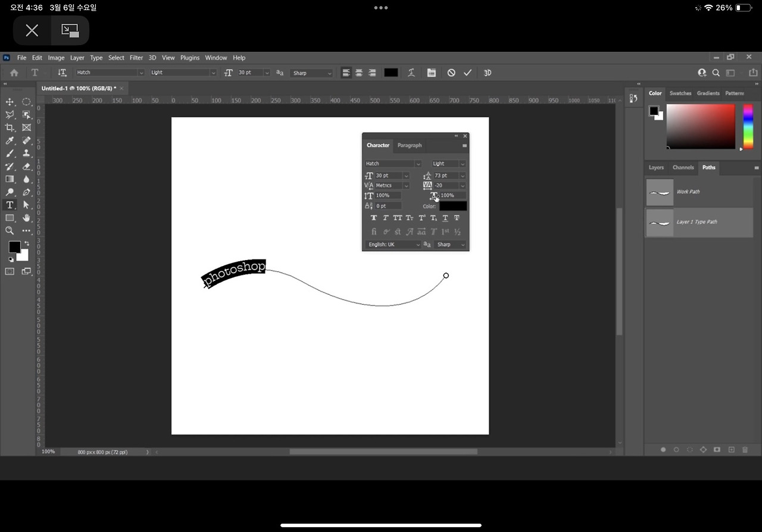Select the Object Selection tool
The image size is (762, 532).
(x=26, y=115)
